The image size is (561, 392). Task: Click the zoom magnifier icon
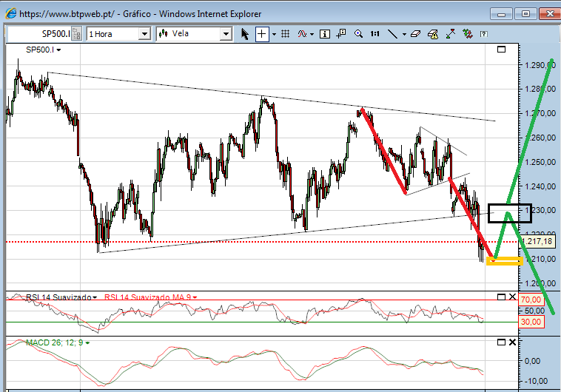(x=358, y=34)
